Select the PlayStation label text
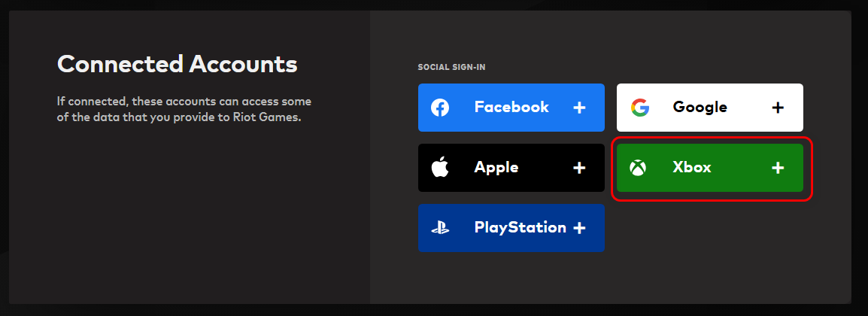Image resolution: width=868 pixels, height=316 pixels. 520,227
